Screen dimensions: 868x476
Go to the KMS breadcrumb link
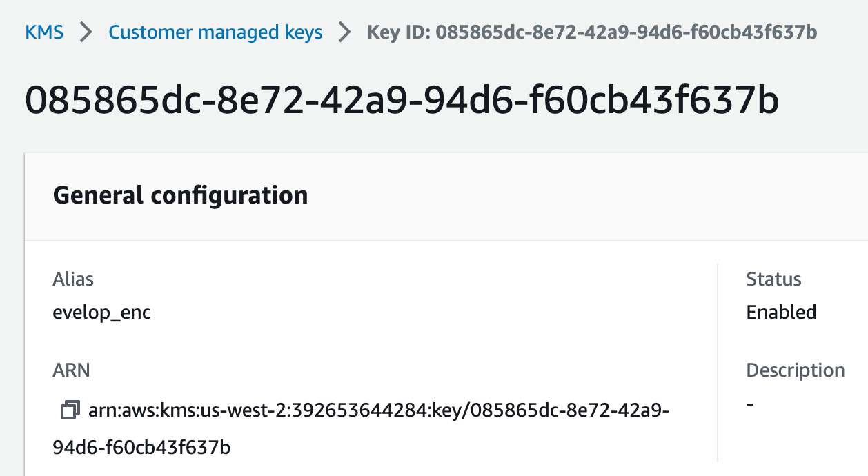tap(44, 32)
